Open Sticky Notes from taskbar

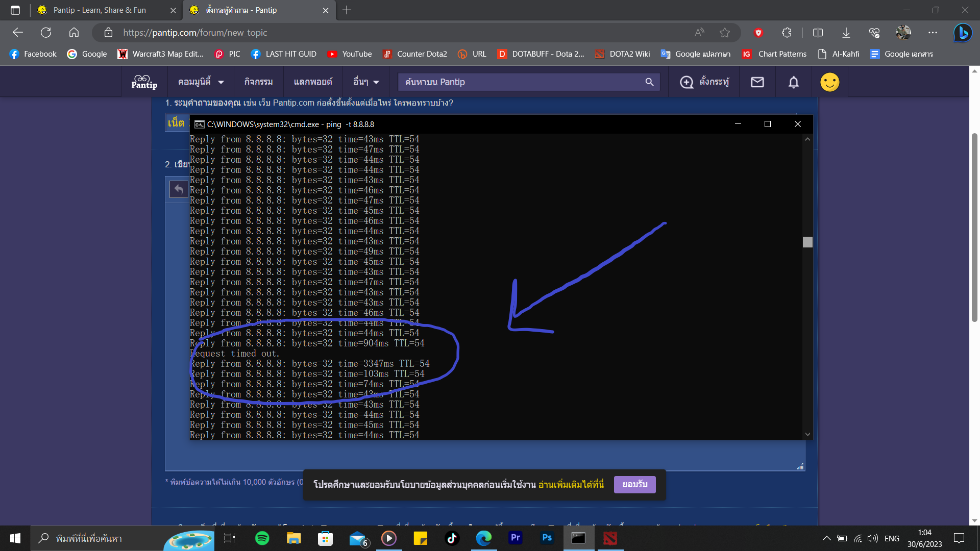tap(421, 538)
